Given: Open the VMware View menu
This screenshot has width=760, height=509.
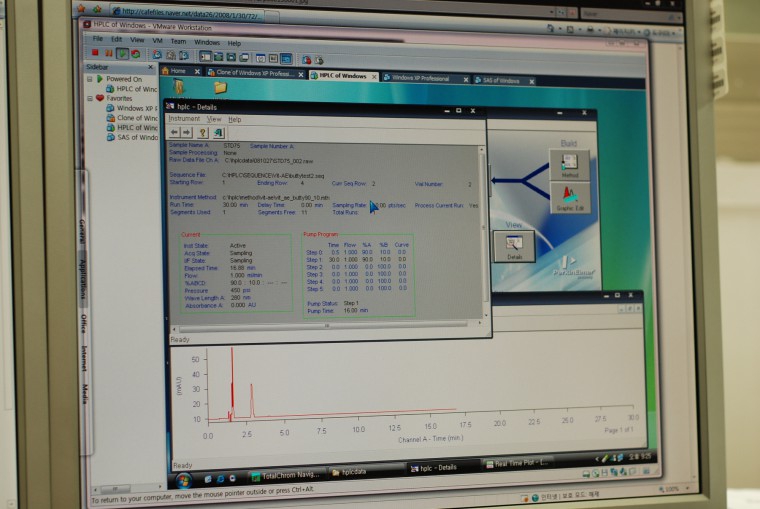Looking at the screenshot, I should pyautogui.click(x=137, y=40).
